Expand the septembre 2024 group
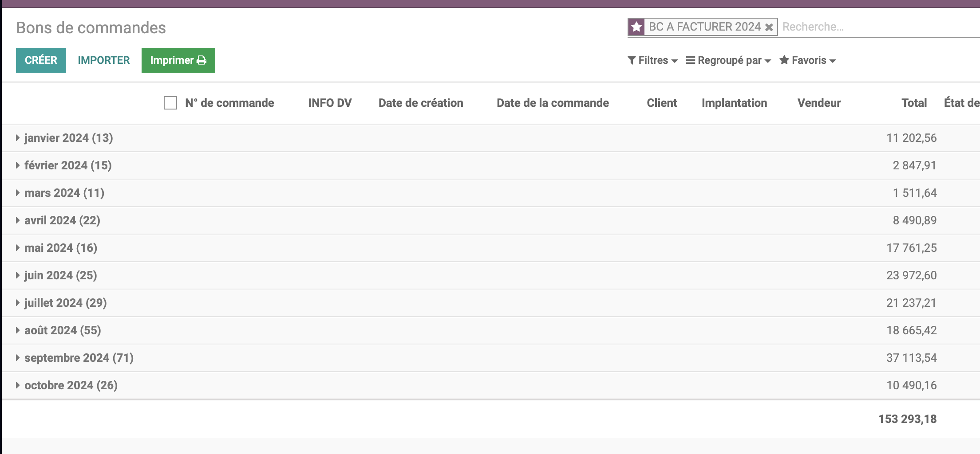980x454 pixels. tap(79, 358)
